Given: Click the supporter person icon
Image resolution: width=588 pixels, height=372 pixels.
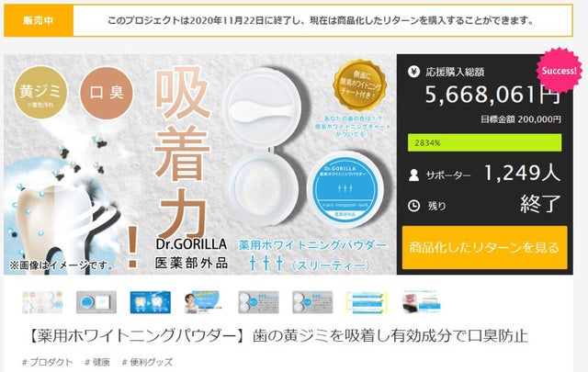Looking at the screenshot, I should 414,175.
